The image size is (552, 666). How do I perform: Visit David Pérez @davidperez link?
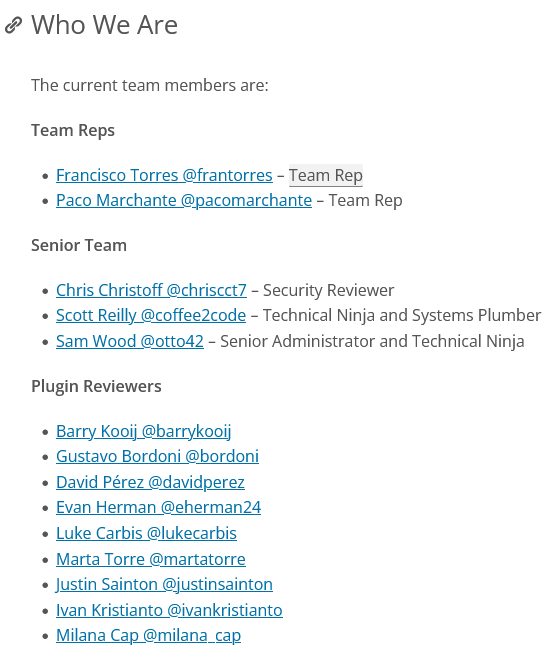150,483
